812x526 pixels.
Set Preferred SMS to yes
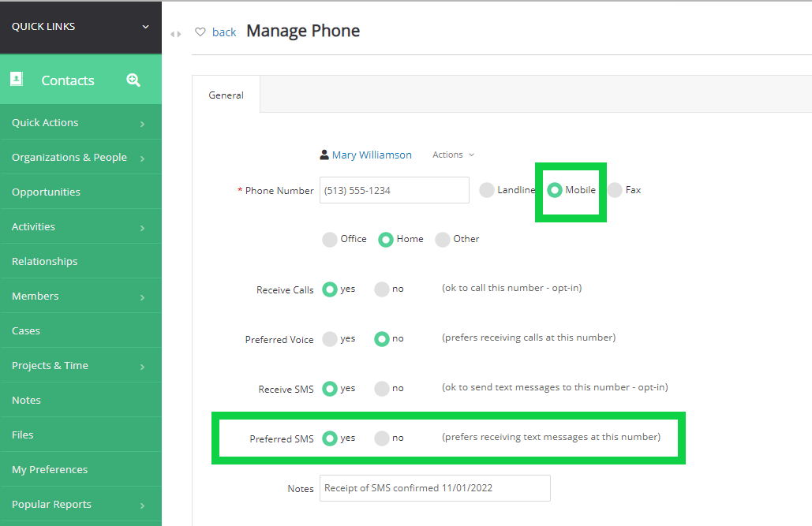coord(330,438)
